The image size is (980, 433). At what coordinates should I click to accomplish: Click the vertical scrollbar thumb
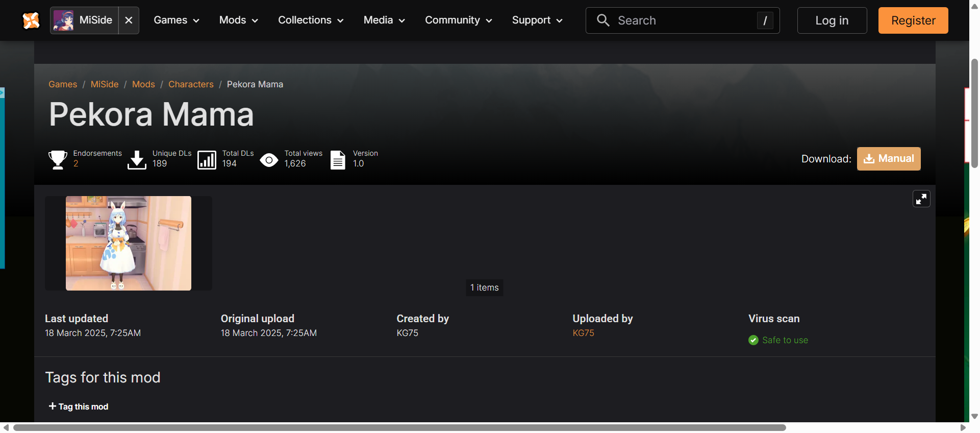click(x=974, y=113)
